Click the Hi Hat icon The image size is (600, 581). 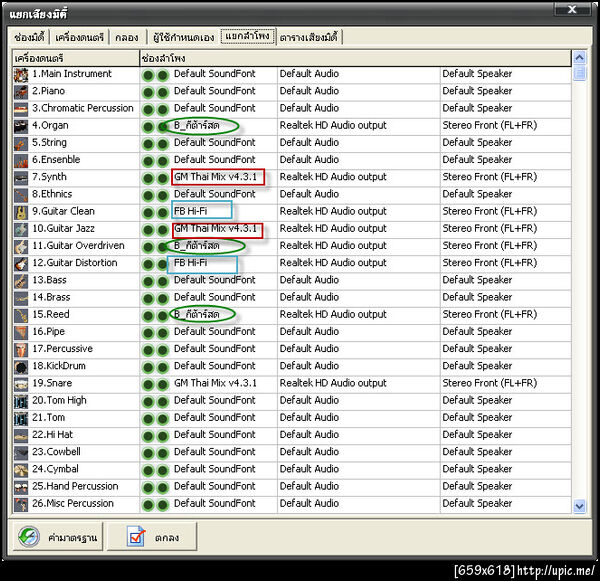tap(21, 436)
